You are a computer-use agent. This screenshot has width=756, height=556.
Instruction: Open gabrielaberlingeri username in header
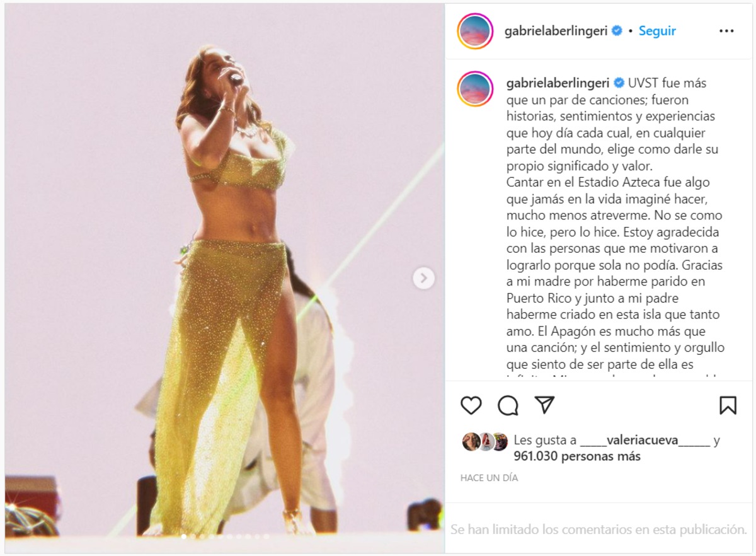coord(556,32)
